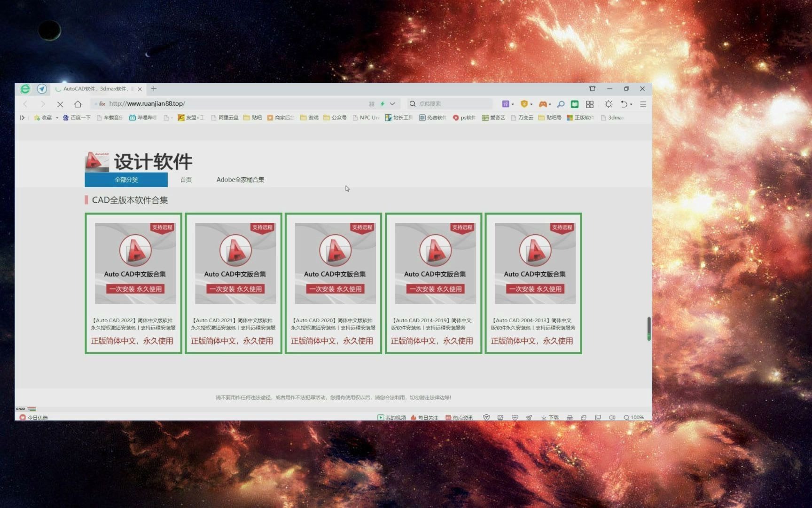812x508 pixels.
Task: Click the search magnifier icon in toolbar
Action: (560, 103)
